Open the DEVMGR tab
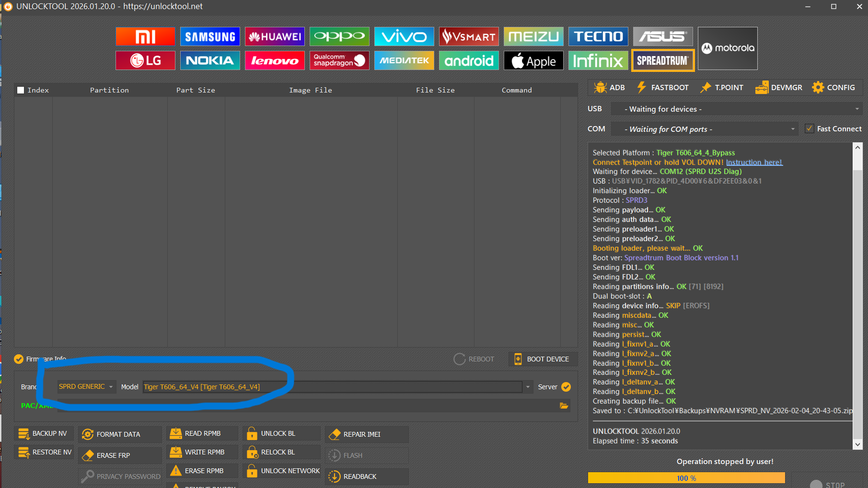 (779, 87)
